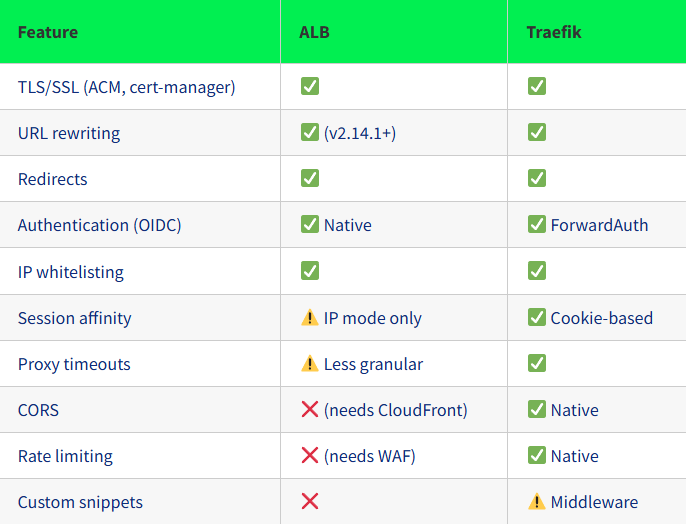The image size is (686, 524).
Task: Click the red X beside needs CloudFront
Action: (310, 410)
